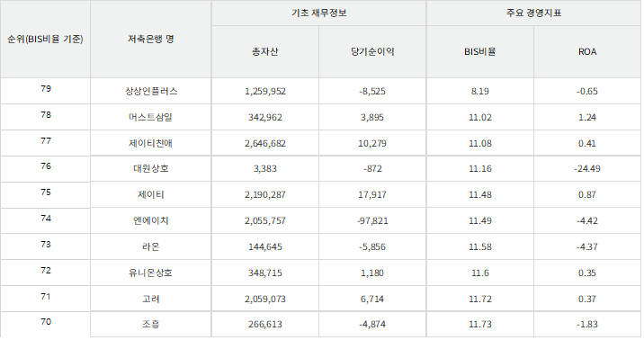Click rank number 79
The height and width of the screenshot is (340, 644).
(46, 89)
